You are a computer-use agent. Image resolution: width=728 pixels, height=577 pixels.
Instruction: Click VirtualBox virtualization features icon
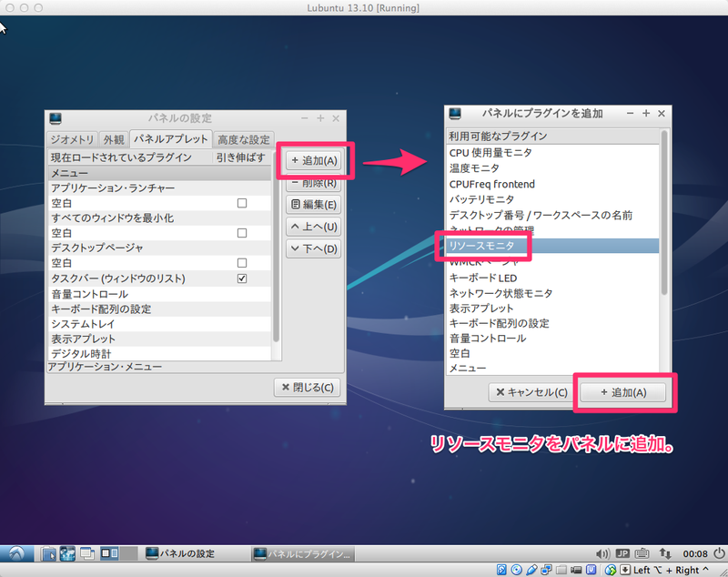point(591,570)
